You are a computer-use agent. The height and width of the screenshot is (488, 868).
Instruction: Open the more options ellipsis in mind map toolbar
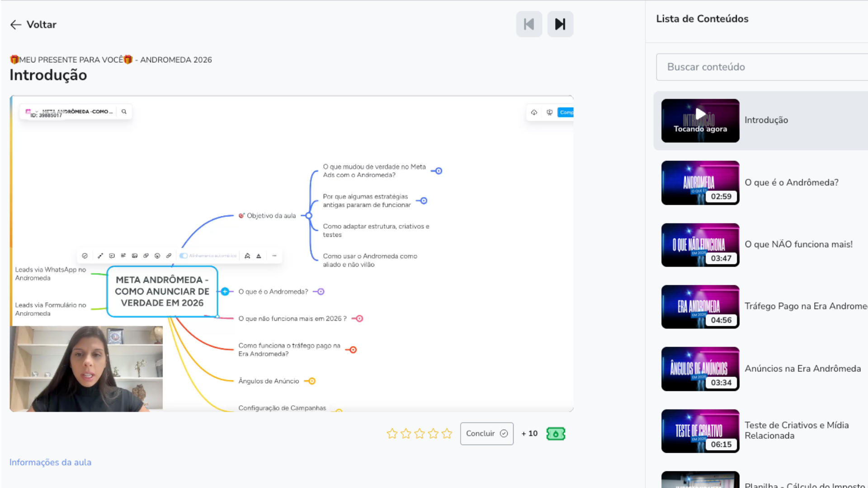[274, 256]
